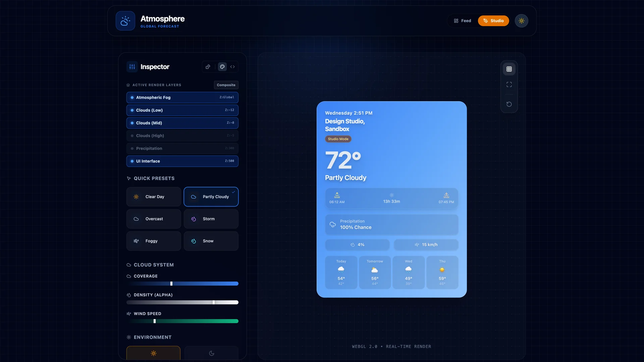Click the sunrise icon above 06:12 AM
Image resolution: width=644 pixels, height=362 pixels.
coord(337,195)
